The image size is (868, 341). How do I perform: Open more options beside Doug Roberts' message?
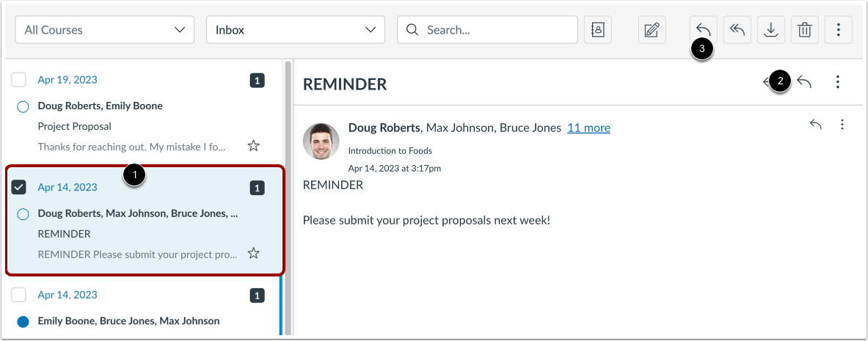842,125
